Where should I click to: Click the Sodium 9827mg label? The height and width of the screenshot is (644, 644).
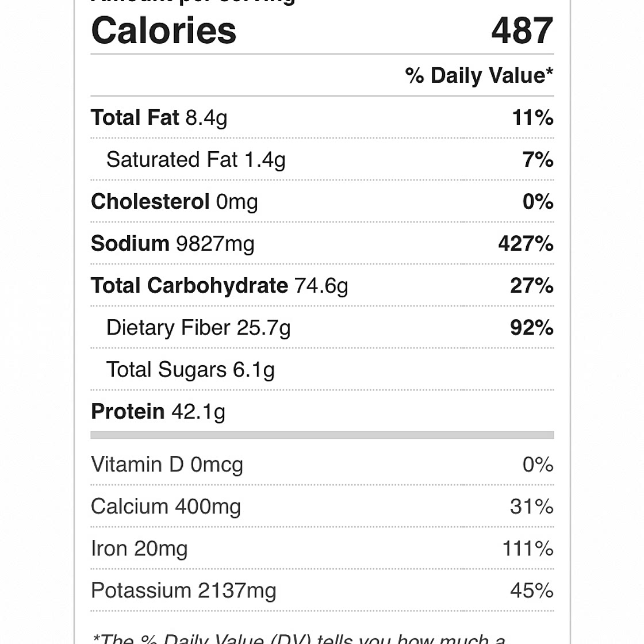point(172,244)
